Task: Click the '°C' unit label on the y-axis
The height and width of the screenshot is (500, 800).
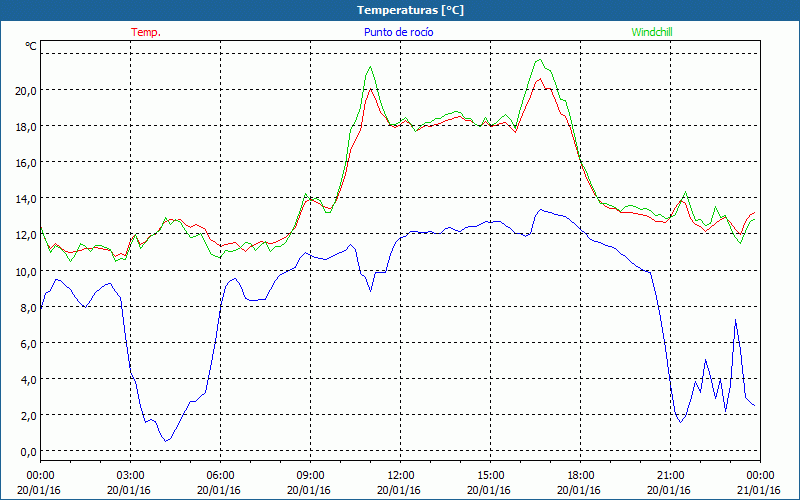Action: (x=31, y=46)
